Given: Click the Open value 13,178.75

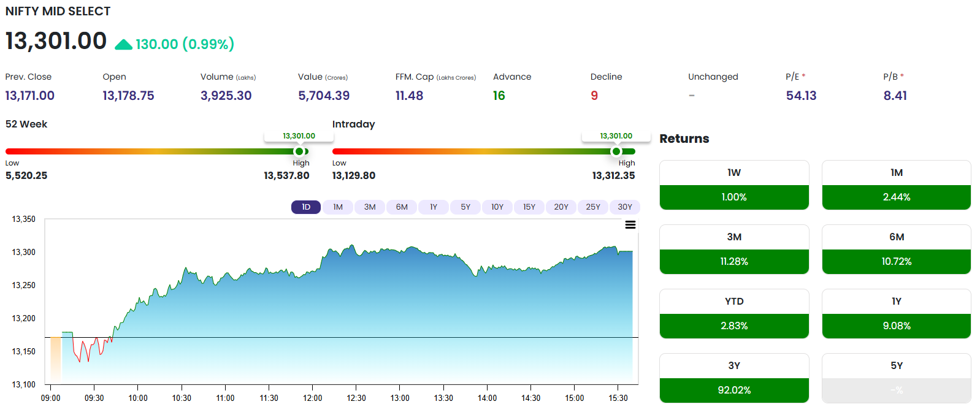Looking at the screenshot, I should (128, 96).
